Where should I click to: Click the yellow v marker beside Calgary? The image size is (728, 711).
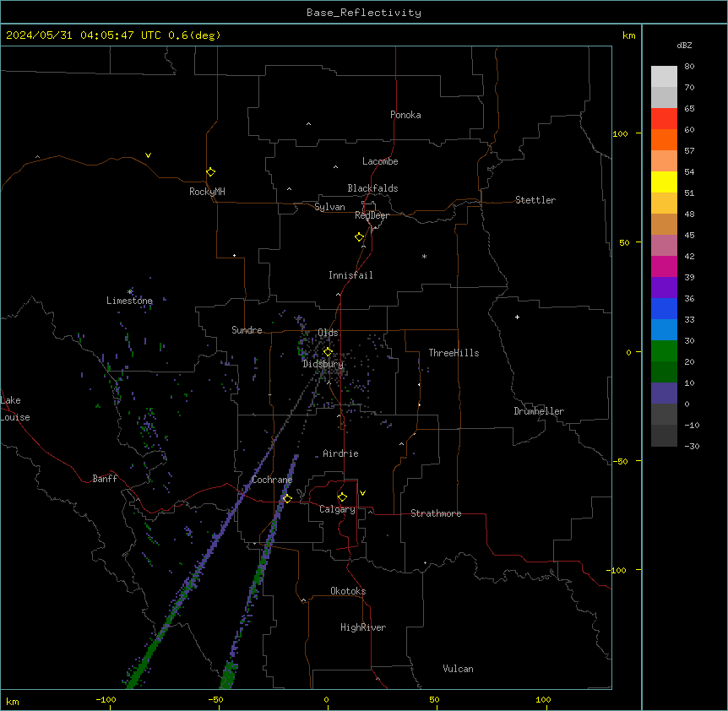(x=362, y=493)
